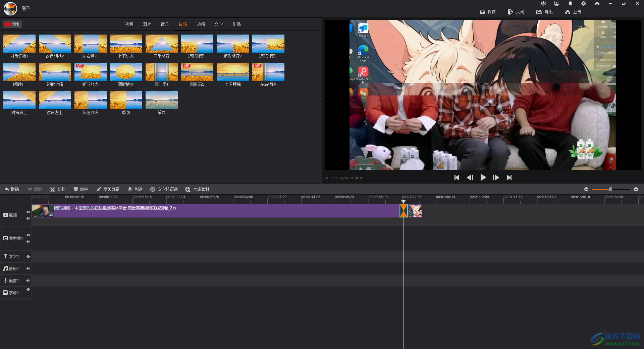Open VIP crown icon in title bar
Image resolution: width=644 pixels, height=349 pixels.
click(543, 3)
